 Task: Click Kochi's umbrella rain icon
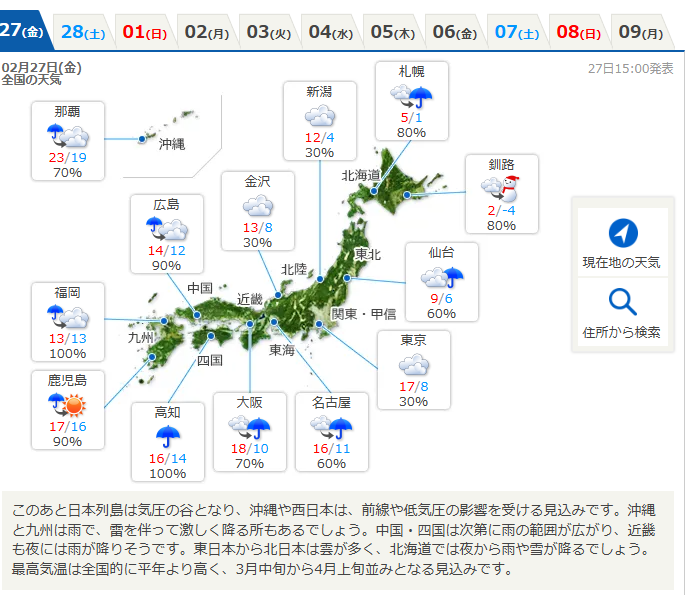(168, 437)
